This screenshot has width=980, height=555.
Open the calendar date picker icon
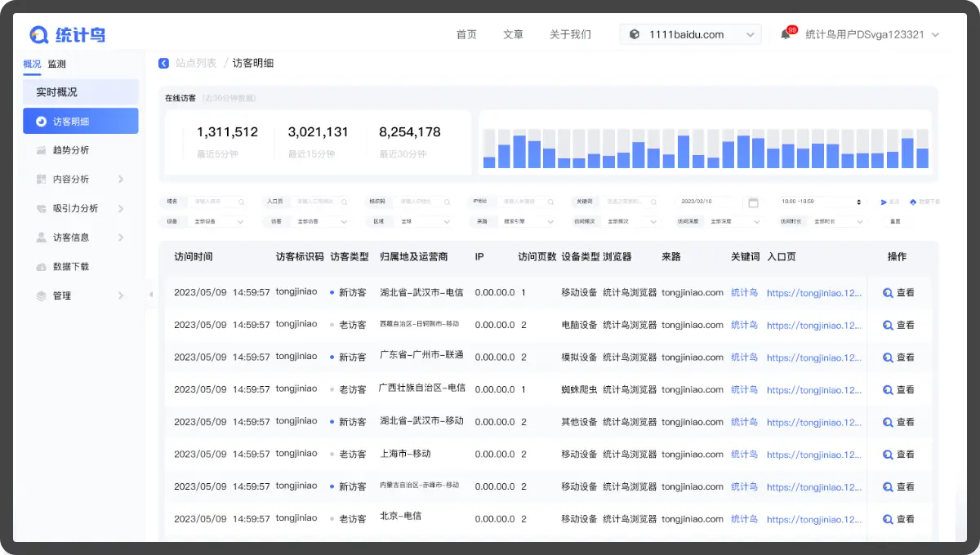[x=753, y=202]
